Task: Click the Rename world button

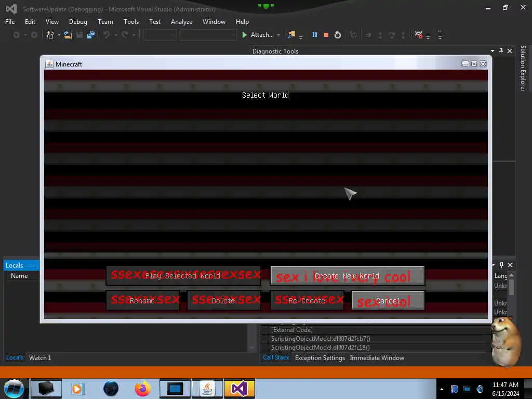Action: [x=143, y=300]
